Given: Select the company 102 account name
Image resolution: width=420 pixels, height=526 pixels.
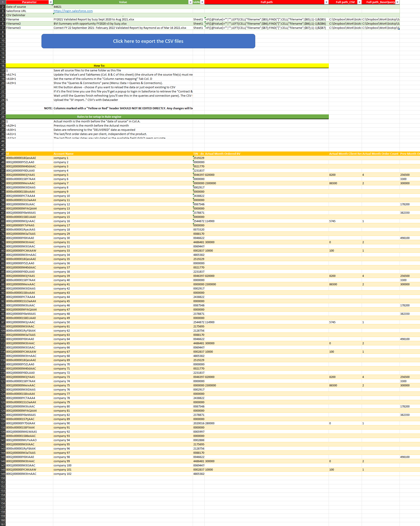Looking at the screenshot, I should [123, 474].
